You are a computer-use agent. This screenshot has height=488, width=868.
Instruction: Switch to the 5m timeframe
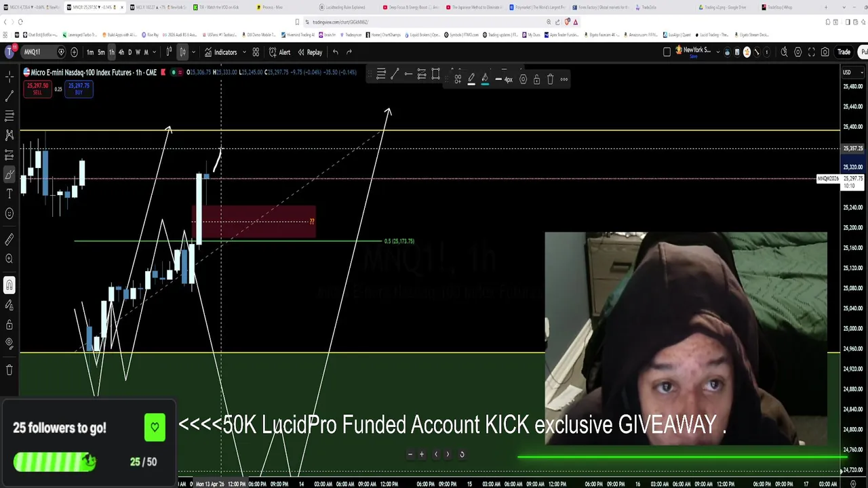(x=101, y=52)
